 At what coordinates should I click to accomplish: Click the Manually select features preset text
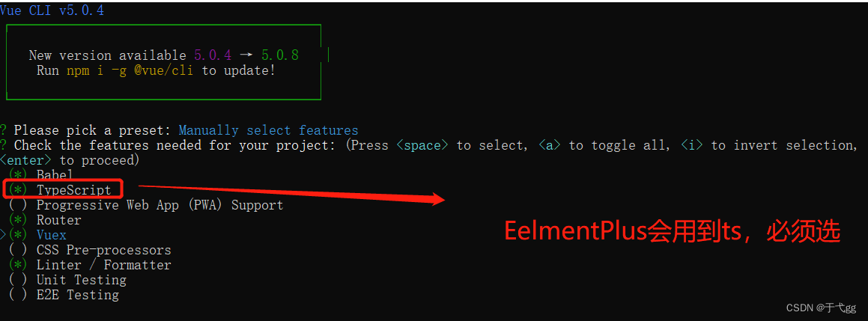pos(268,131)
